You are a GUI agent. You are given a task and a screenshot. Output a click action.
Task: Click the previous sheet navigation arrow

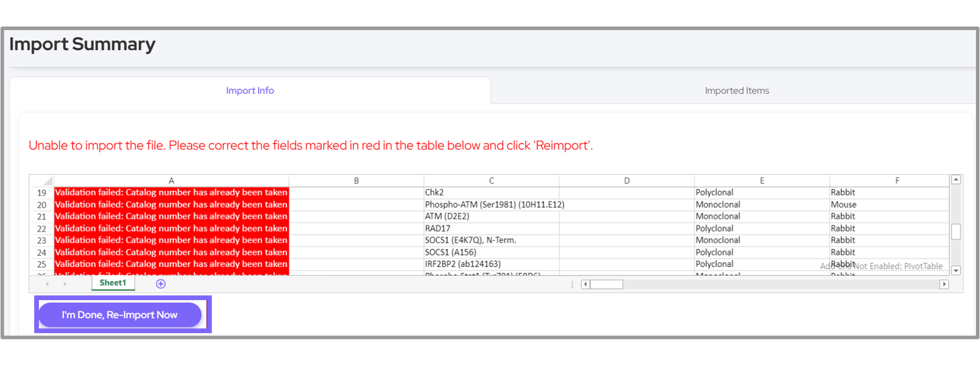[47, 284]
